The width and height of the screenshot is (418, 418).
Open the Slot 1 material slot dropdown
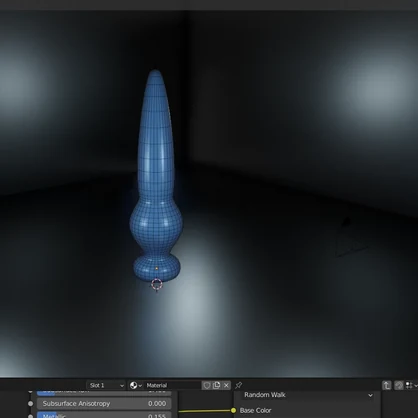tap(106, 385)
